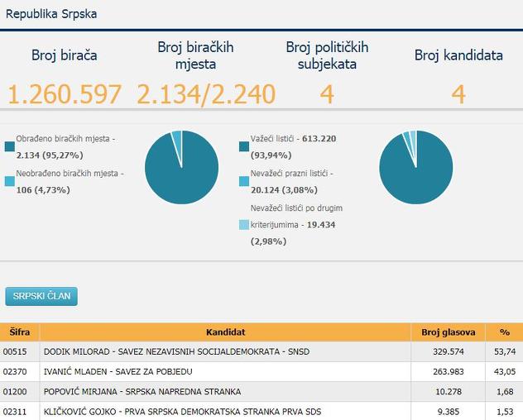Click the polling stations pie chart

point(182,167)
